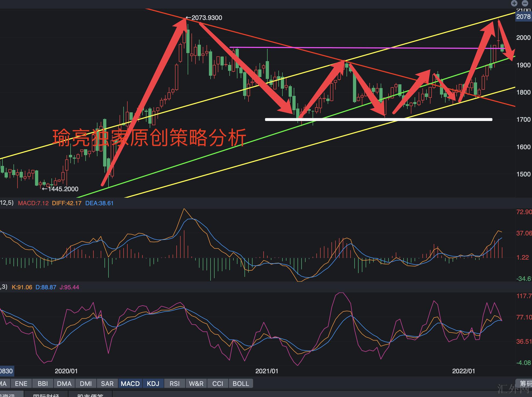Choose the W&R indicator

tap(196, 384)
